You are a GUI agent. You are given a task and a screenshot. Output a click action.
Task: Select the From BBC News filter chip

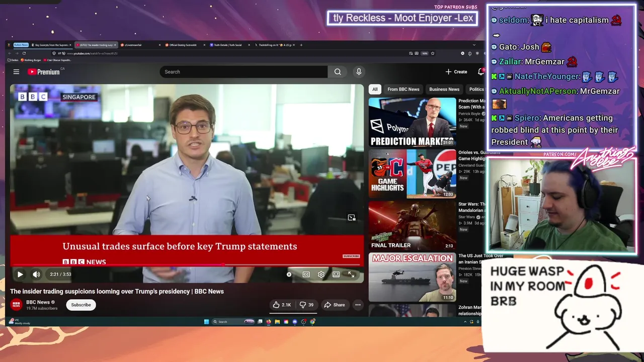click(404, 89)
